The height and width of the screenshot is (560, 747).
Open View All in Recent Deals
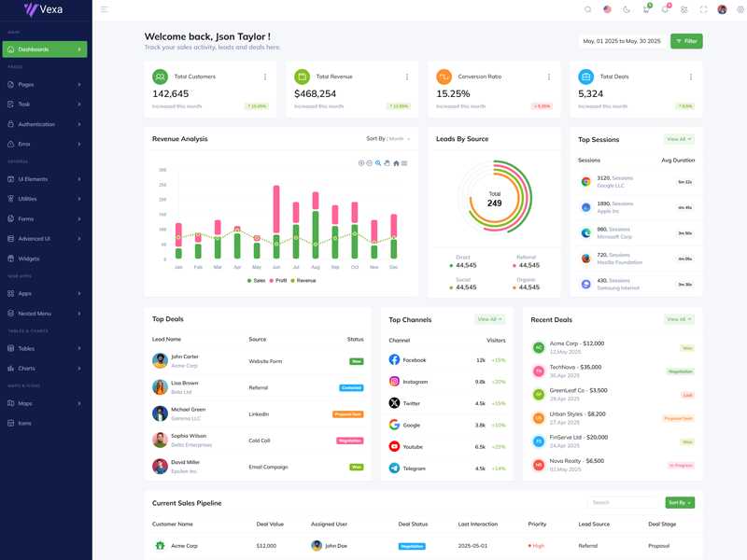pyautogui.click(x=679, y=319)
